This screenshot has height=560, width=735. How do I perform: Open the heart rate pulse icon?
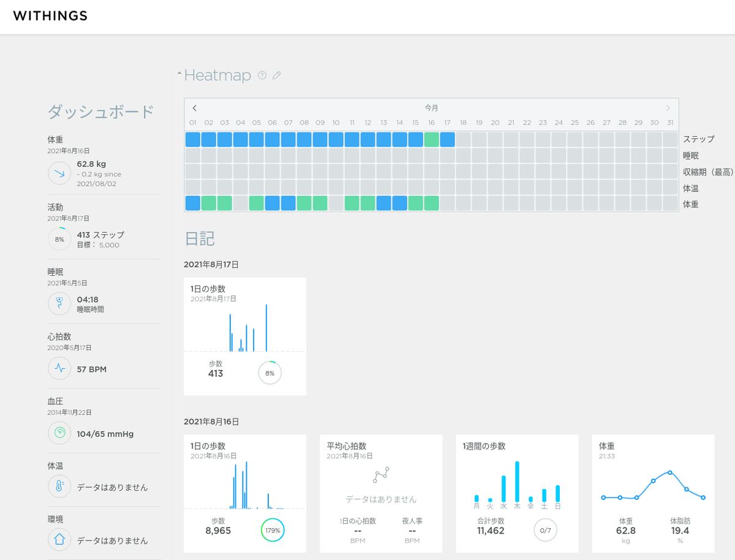pyautogui.click(x=59, y=369)
